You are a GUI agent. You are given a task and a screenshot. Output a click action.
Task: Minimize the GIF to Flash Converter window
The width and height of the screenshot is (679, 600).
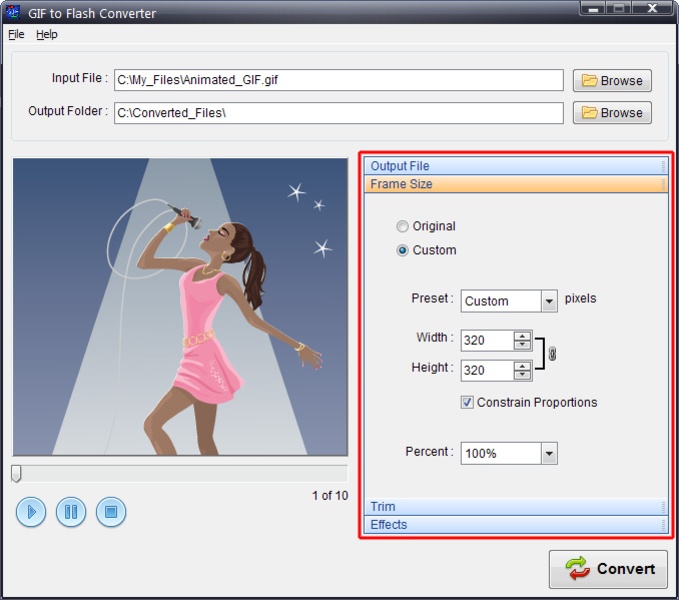593,8
